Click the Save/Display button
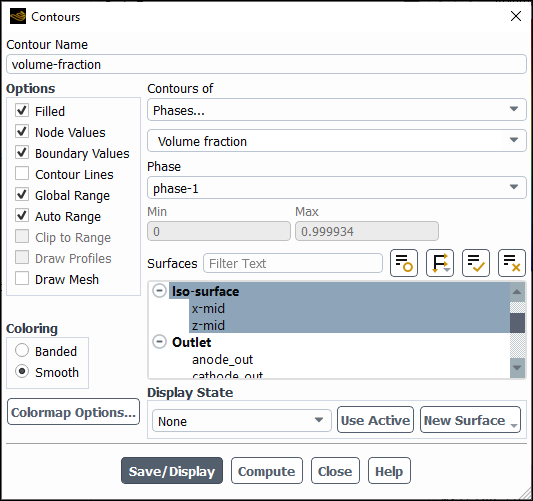533x501 pixels. (x=172, y=471)
